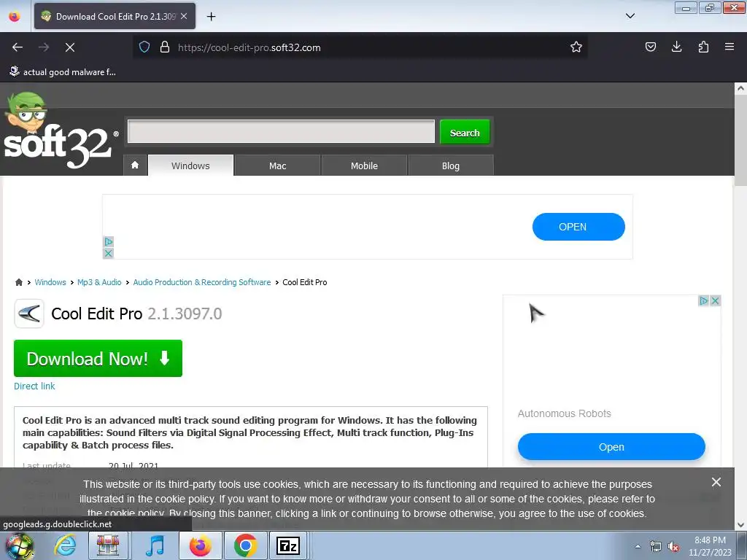Open Audio Production & Recording Software link

click(x=202, y=282)
